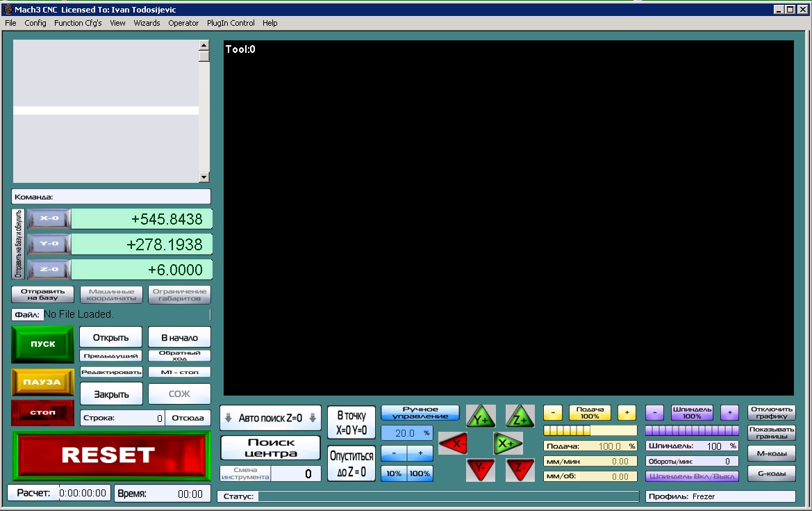Rewind program with В начало

179,337
